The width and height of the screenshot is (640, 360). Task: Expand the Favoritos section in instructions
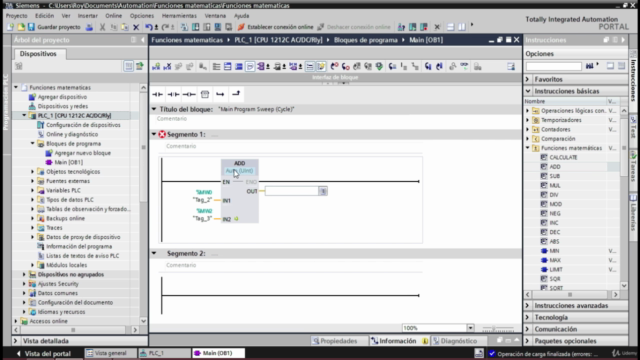527,79
